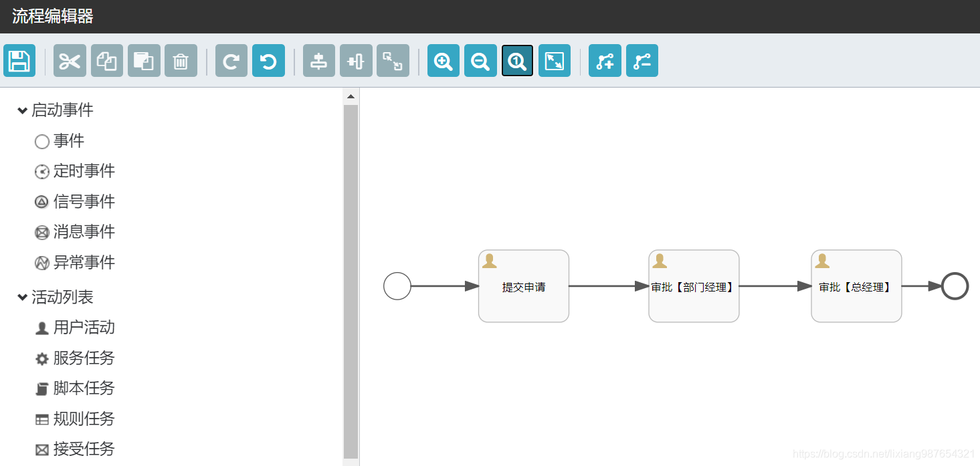Click the 脚本任务 label text

point(84,388)
